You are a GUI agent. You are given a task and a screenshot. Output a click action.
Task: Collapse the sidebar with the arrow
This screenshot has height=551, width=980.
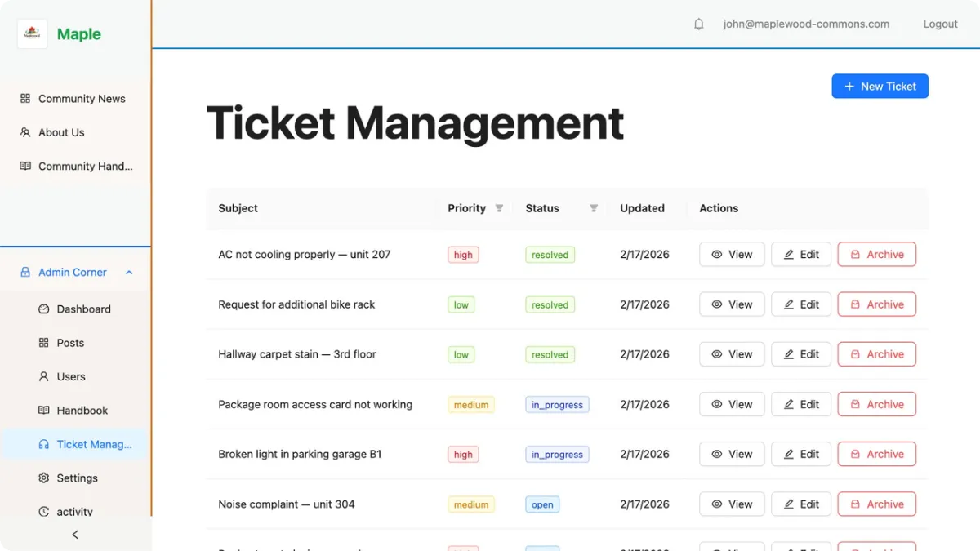pos(75,535)
